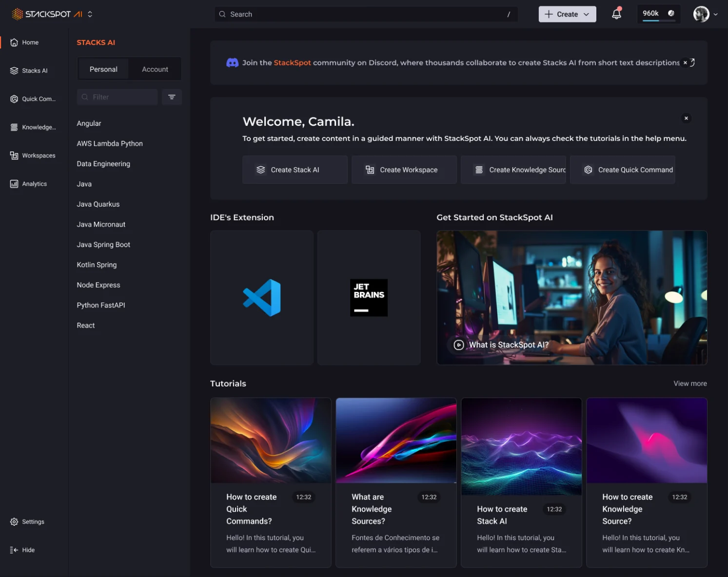Click the stacks Filter input field
This screenshot has height=577, width=728.
pyautogui.click(x=118, y=97)
